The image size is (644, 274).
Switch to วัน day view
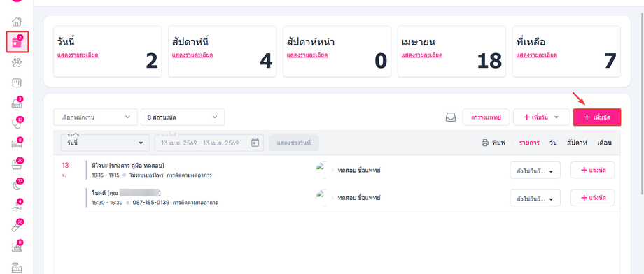click(x=553, y=143)
